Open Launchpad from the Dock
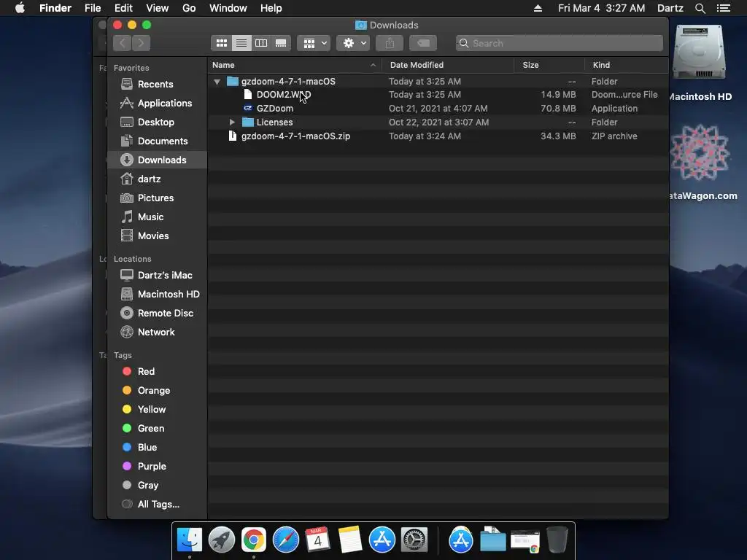The height and width of the screenshot is (560, 747). [x=222, y=540]
